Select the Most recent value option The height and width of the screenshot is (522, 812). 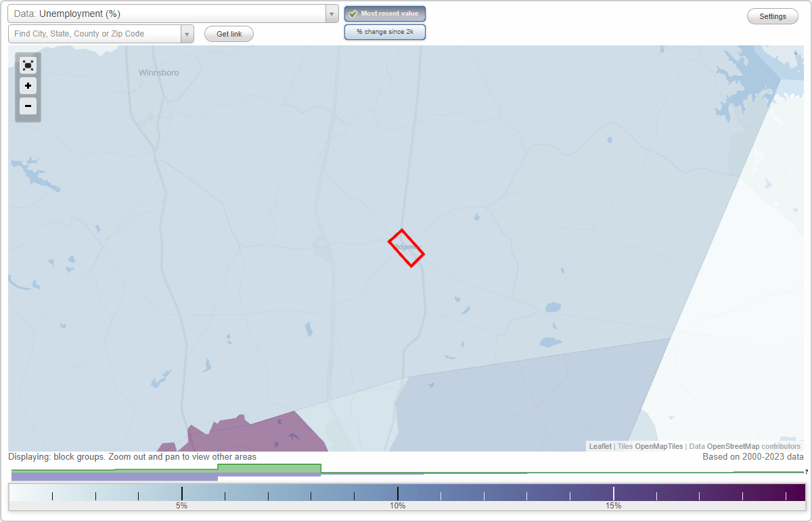(x=384, y=14)
